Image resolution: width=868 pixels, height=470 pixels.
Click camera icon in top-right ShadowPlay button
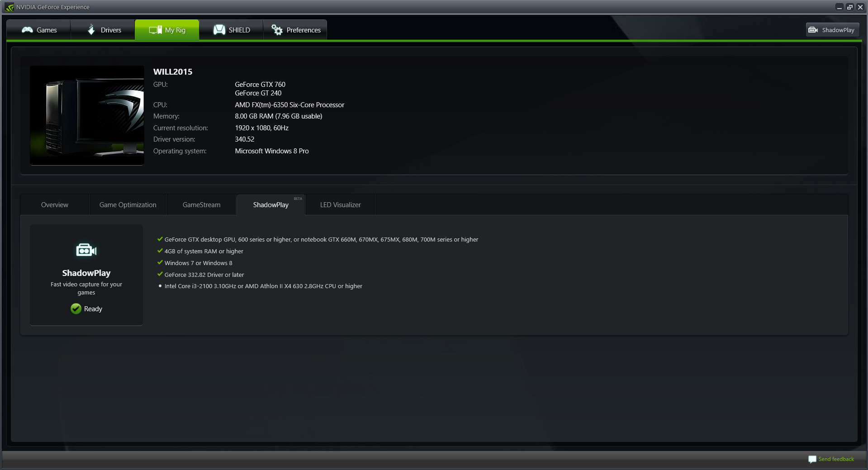(813, 30)
